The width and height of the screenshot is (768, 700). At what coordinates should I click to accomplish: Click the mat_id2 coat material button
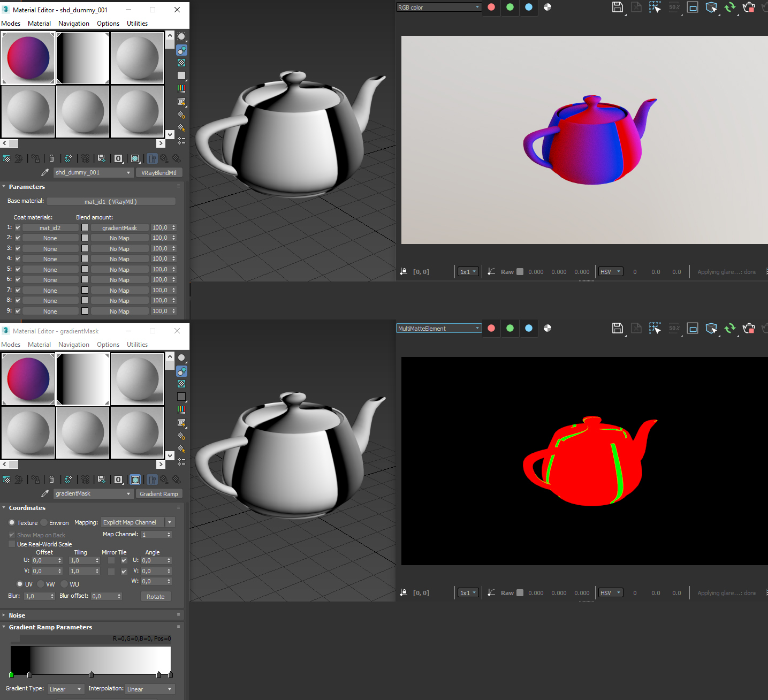pyautogui.click(x=50, y=227)
